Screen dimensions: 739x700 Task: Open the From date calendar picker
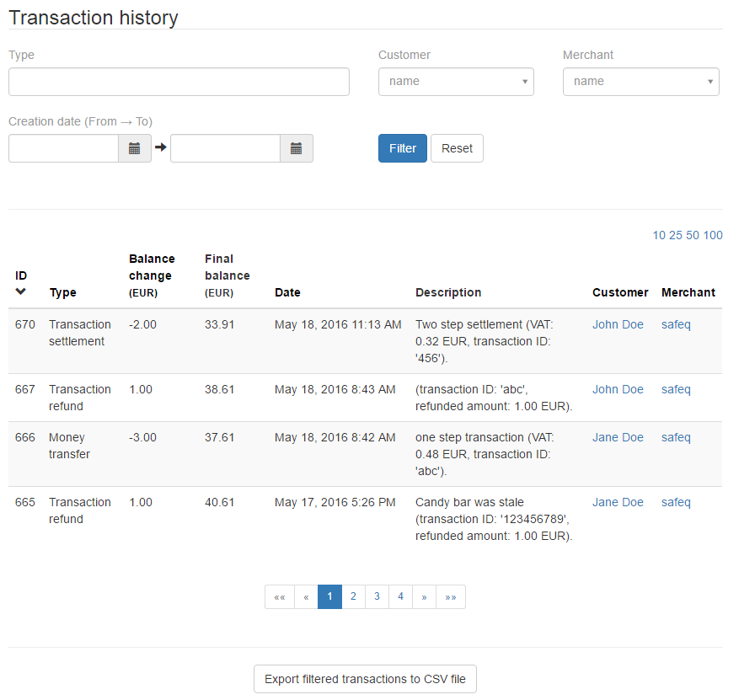pyautogui.click(x=134, y=148)
